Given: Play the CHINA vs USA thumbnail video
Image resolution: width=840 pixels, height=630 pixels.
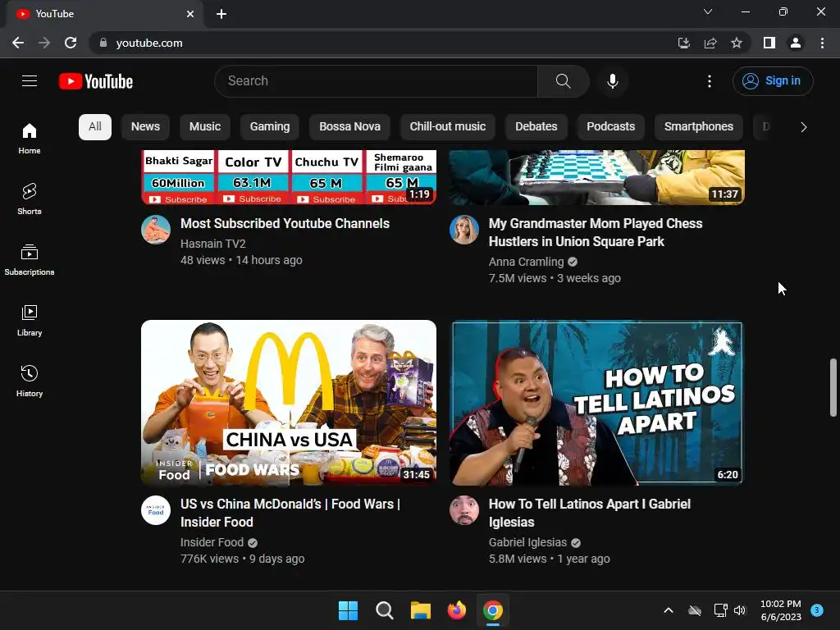Looking at the screenshot, I should pyautogui.click(x=289, y=403).
